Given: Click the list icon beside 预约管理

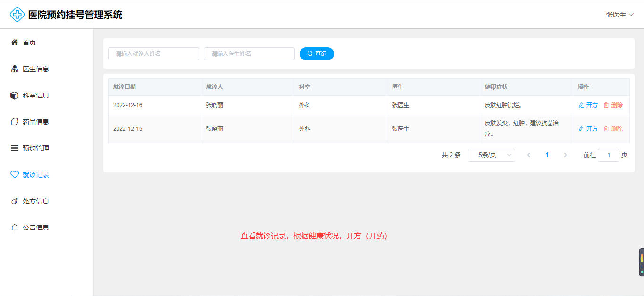Looking at the screenshot, I should [15, 148].
